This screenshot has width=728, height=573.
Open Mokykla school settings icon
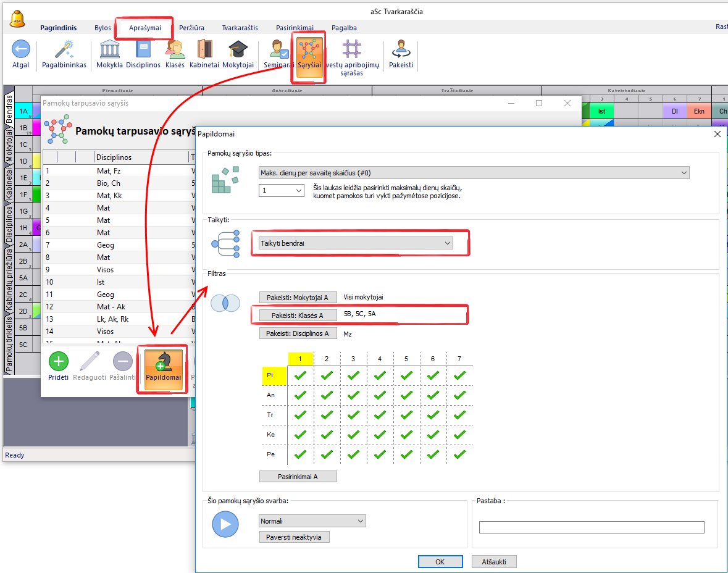coord(109,49)
